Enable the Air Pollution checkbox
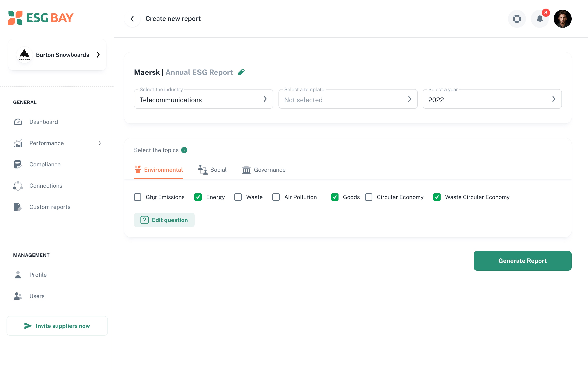This screenshot has height=370, width=588. [x=276, y=197]
